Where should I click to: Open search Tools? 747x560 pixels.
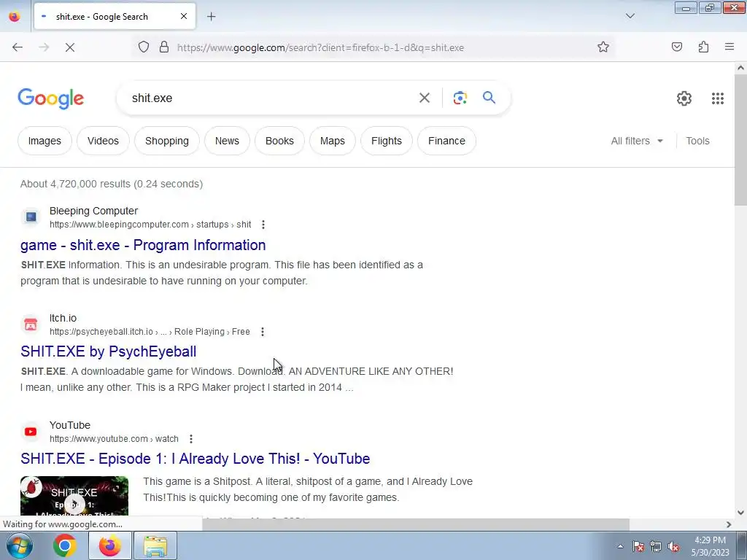[697, 141]
